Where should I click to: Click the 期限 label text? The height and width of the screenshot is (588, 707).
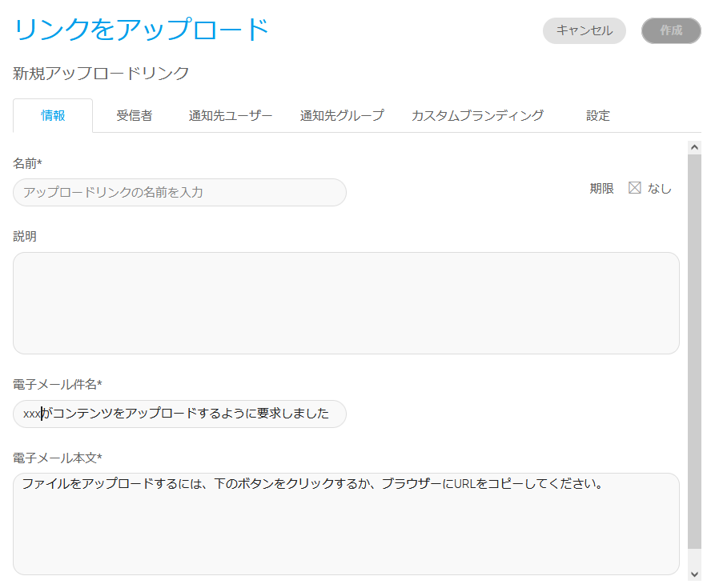(601, 189)
